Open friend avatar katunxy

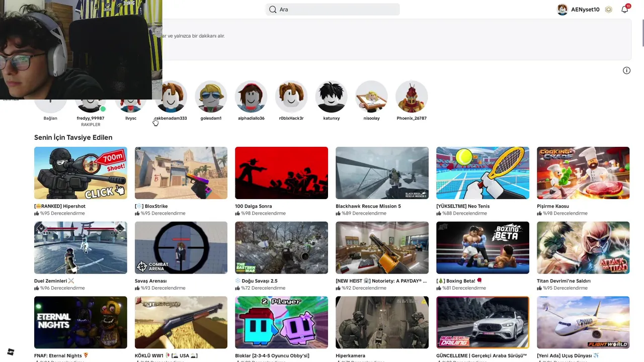click(x=331, y=97)
